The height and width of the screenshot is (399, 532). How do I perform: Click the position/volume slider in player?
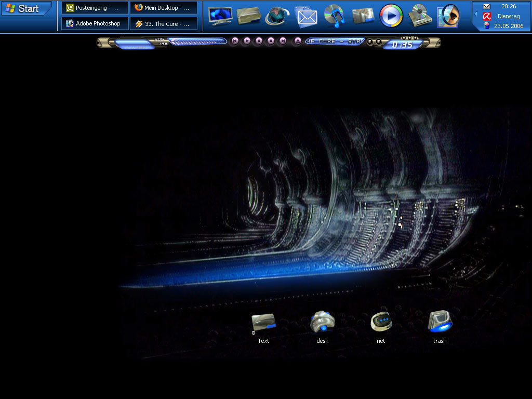pyautogui.click(x=197, y=42)
